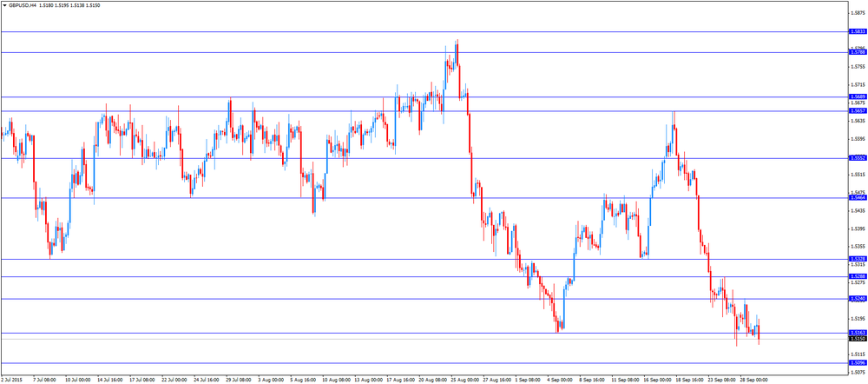Click the 24 Jul 16:00 time label
Screen dimensions: 868x384
(207, 381)
